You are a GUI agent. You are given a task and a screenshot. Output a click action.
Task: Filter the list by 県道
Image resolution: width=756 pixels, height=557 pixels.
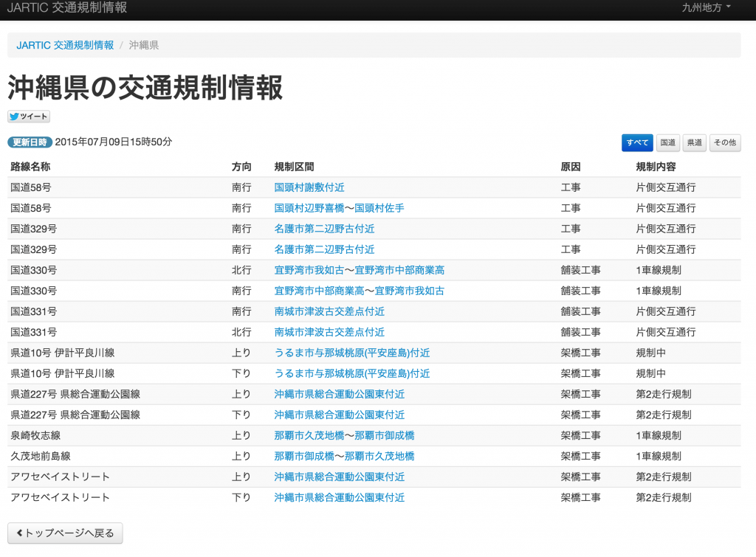pyautogui.click(x=694, y=143)
